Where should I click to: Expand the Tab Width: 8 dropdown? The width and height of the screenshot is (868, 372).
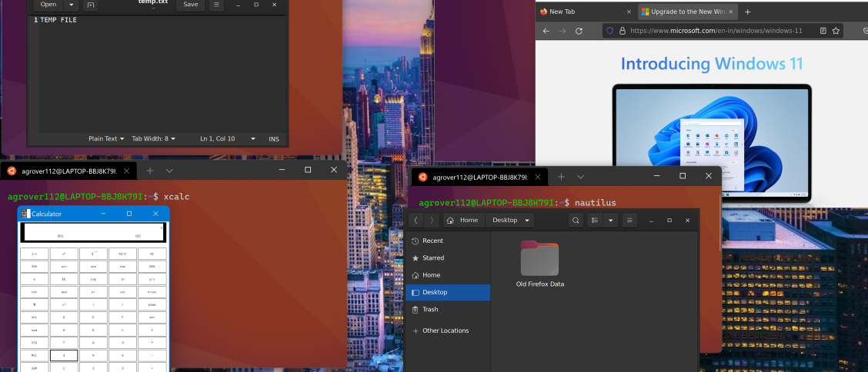coord(153,139)
